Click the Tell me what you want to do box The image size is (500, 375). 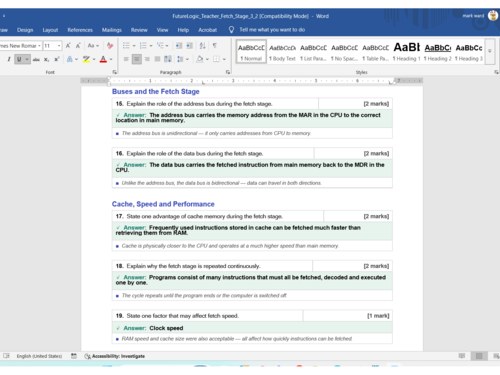click(272, 30)
